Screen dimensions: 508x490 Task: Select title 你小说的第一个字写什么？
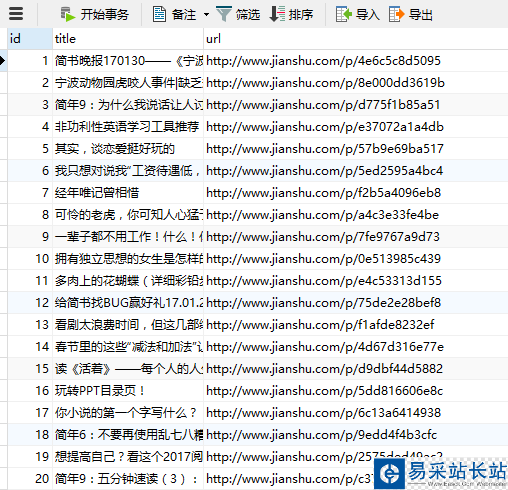(128, 413)
